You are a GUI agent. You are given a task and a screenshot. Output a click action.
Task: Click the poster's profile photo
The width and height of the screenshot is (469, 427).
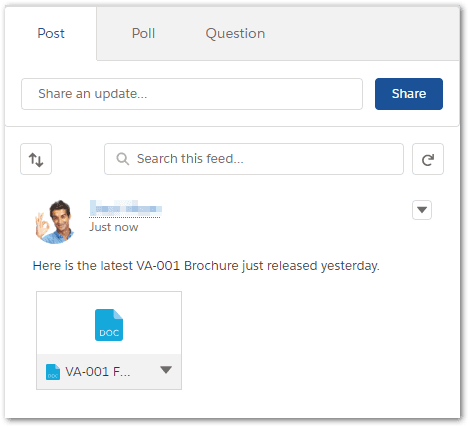point(55,222)
